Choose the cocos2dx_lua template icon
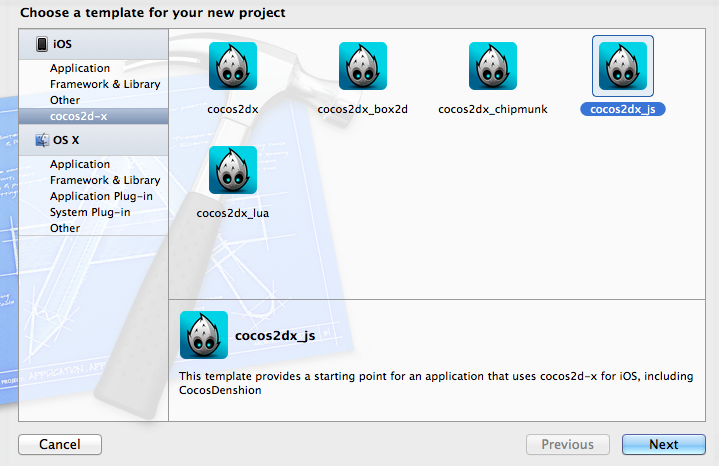719x466 pixels. click(233, 170)
